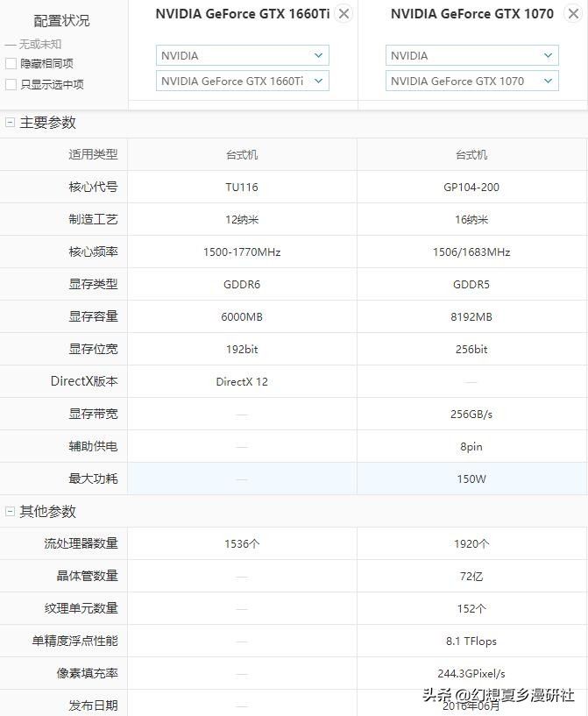Viewport: 588px width, 716px height.
Task: Click the 1500-1770MHz frequency cell
Action: pyautogui.click(x=242, y=252)
